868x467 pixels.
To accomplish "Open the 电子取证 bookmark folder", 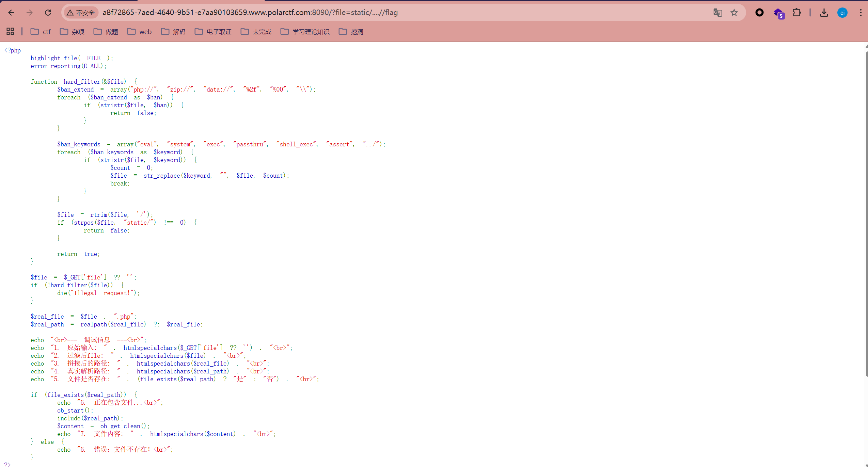I will (213, 31).
